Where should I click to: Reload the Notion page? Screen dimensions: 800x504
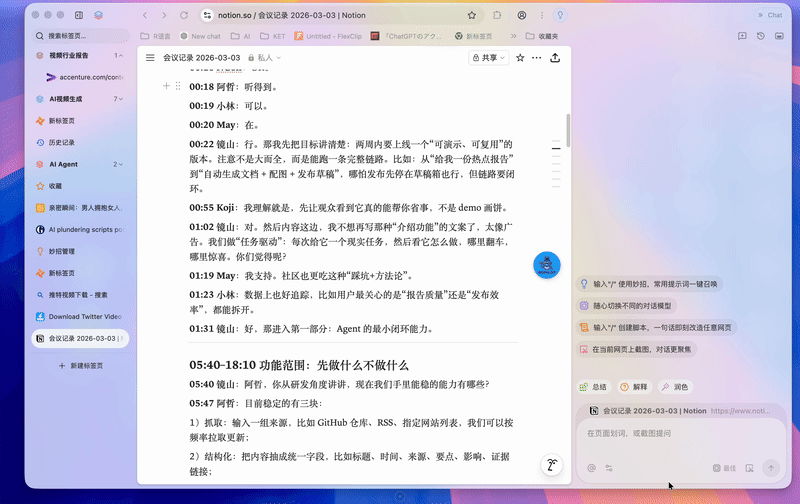click(x=184, y=15)
